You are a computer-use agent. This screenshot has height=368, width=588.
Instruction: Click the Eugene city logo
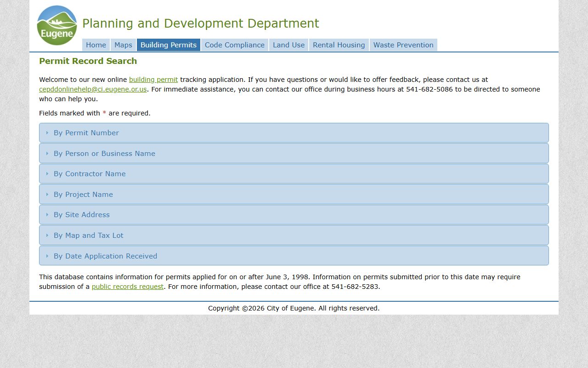(x=57, y=25)
